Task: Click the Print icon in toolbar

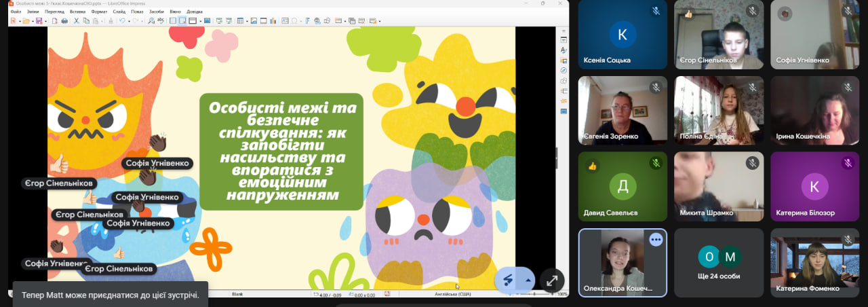Action: point(64,21)
